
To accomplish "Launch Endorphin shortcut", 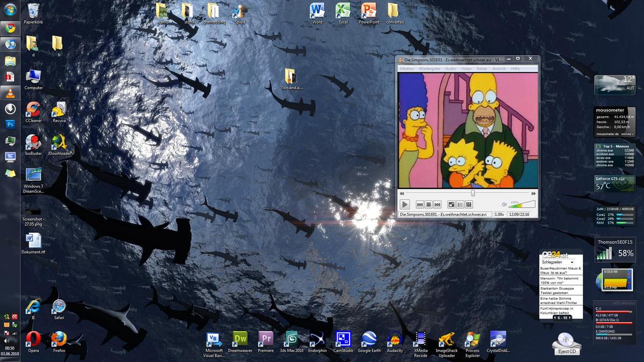I will (317, 341).
